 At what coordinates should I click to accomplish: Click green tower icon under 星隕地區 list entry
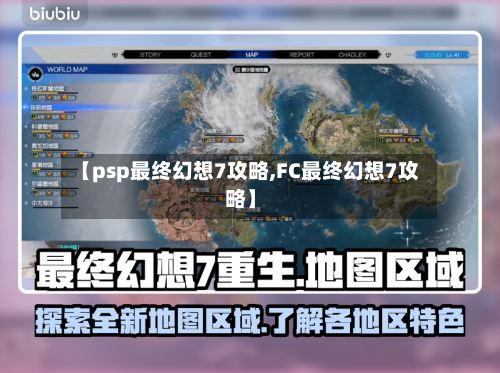point(35,174)
